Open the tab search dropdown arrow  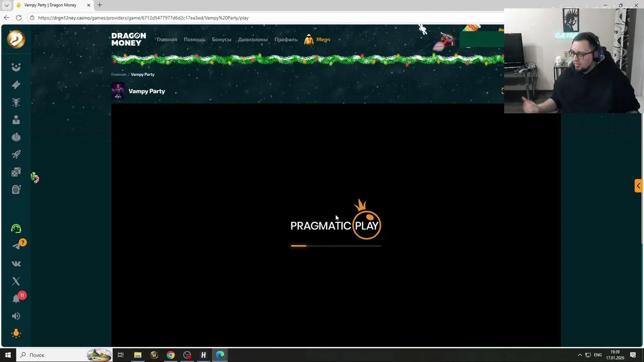tap(7, 5)
